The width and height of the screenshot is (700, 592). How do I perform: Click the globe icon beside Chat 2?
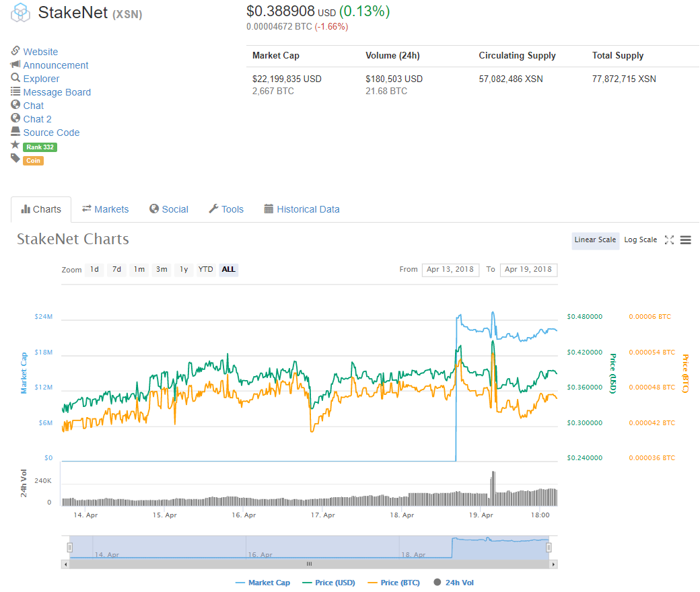click(x=15, y=118)
